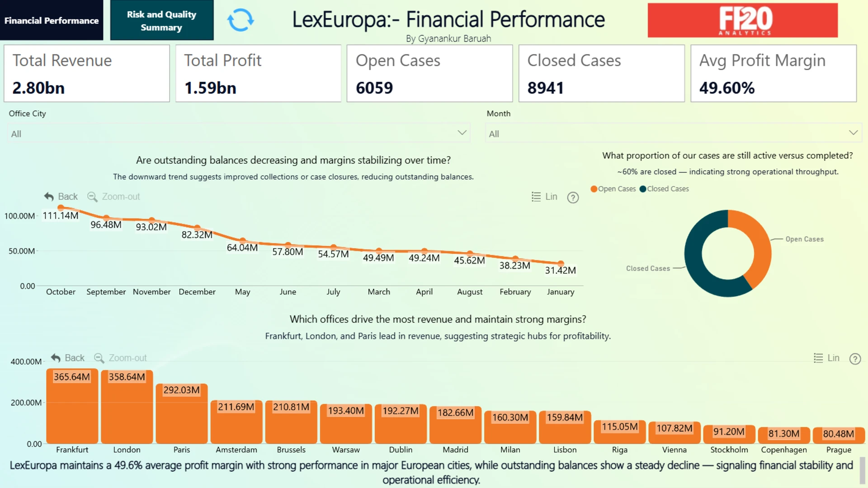This screenshot has width=868, height=488.
Task: Switch to Financial Performance tab
Action: click(52, 20)
